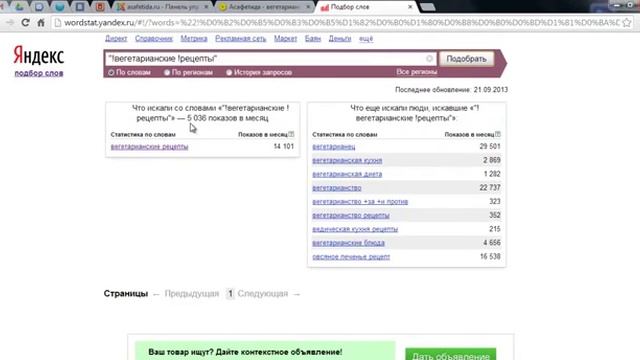This screenshot has height=360, width=640.
Task: Click the 14 101 impressions value
Action: [x=283, y=146]
